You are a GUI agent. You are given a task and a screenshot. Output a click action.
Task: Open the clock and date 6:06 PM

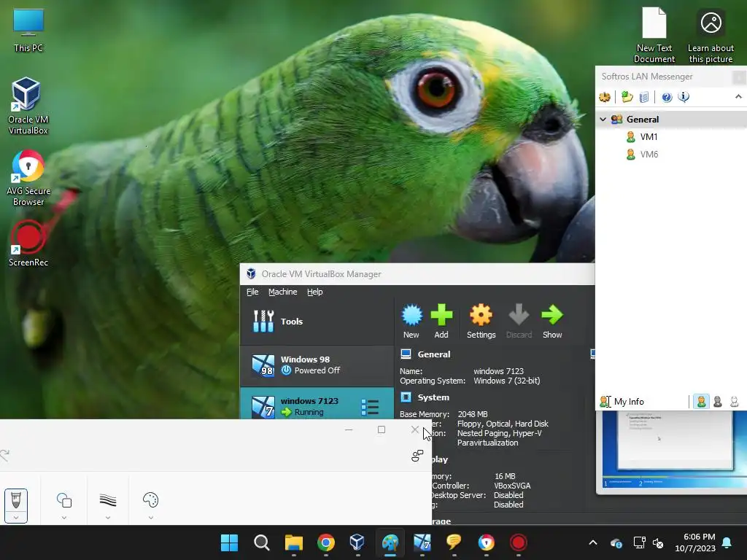click(x=695, y=542)
